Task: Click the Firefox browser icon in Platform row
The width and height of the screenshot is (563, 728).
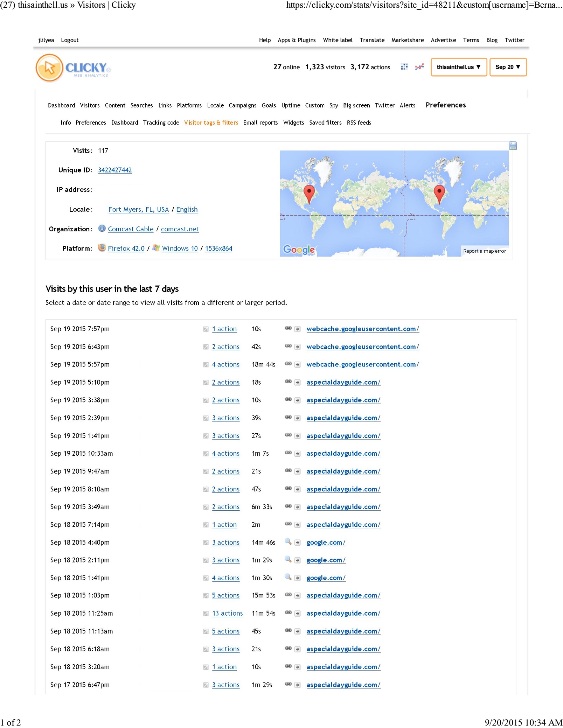Action: (x=102, y=248)
